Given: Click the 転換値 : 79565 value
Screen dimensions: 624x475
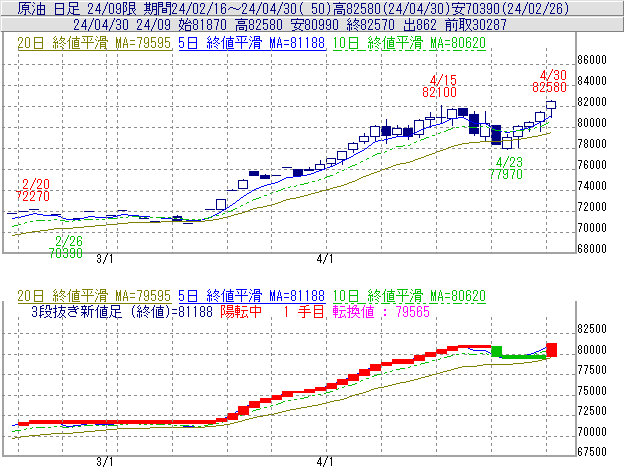Looking at the screenshot, I should point(381,311).
